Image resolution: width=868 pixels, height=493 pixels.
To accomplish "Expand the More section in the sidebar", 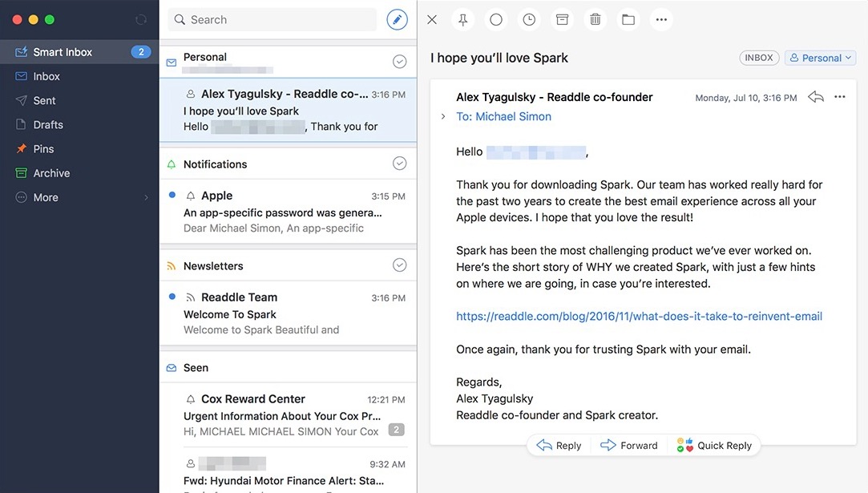I will point(79,198).
